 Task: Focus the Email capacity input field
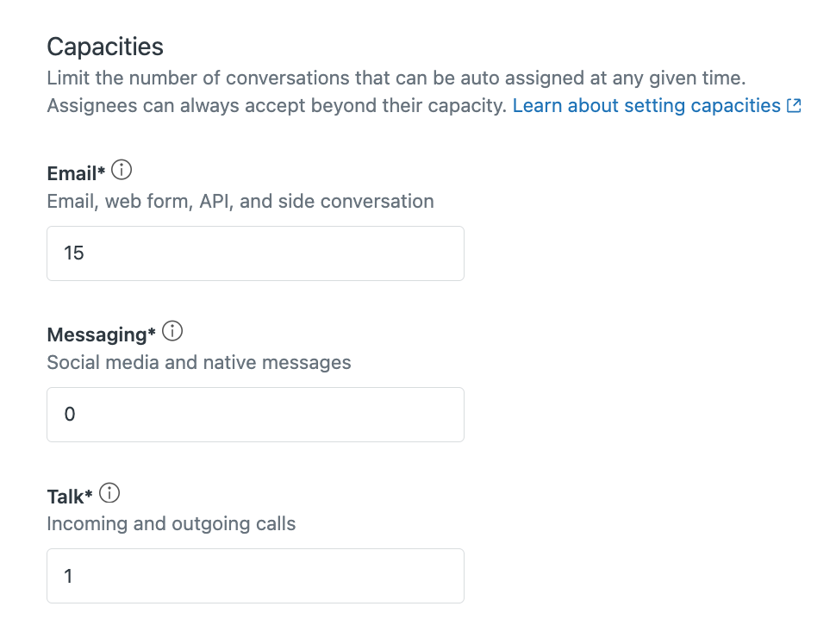(255, 253)
